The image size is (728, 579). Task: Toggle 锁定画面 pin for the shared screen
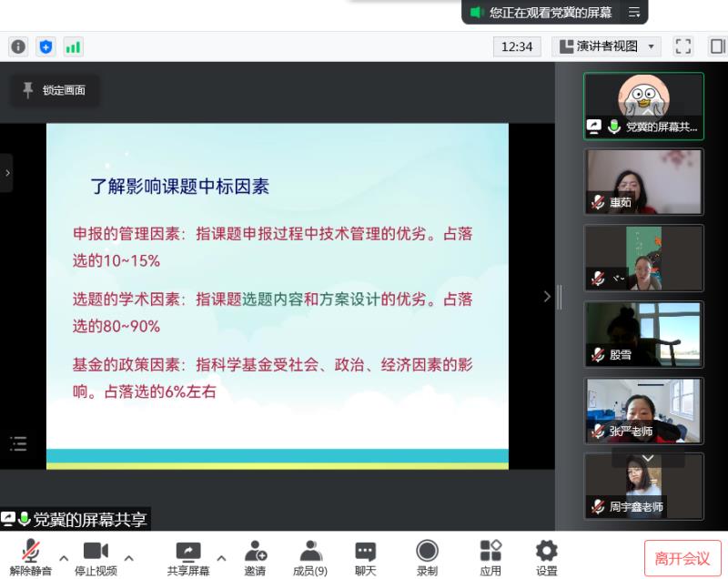(54, 90)
